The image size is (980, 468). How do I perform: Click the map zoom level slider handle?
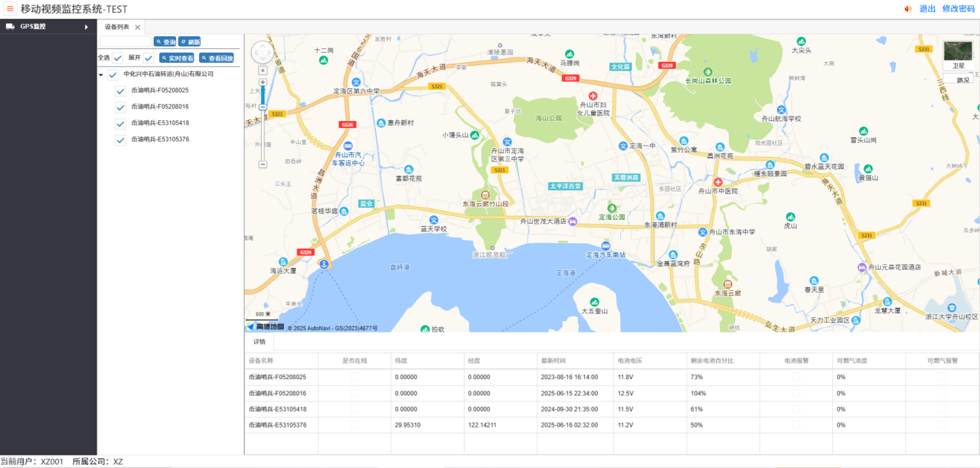[x=263, y=107]
